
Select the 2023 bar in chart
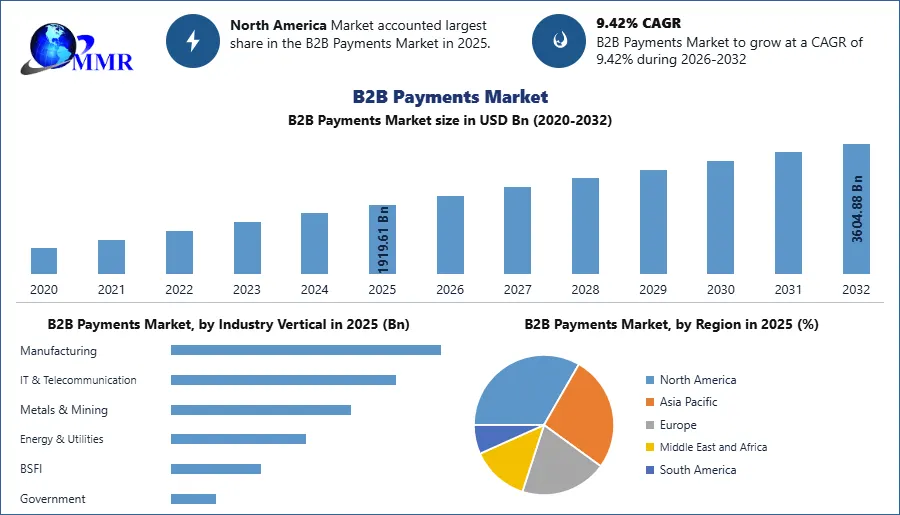[247, 248]
